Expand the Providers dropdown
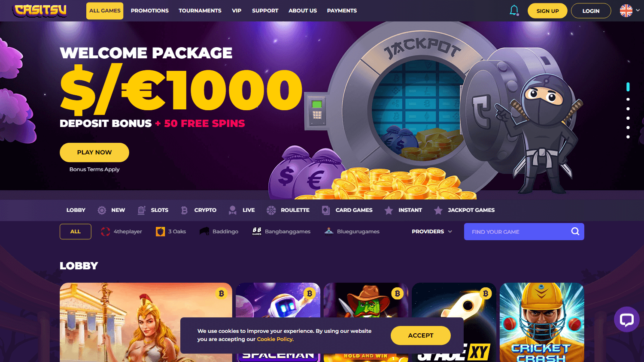644x362 pixels. (432, 232)
